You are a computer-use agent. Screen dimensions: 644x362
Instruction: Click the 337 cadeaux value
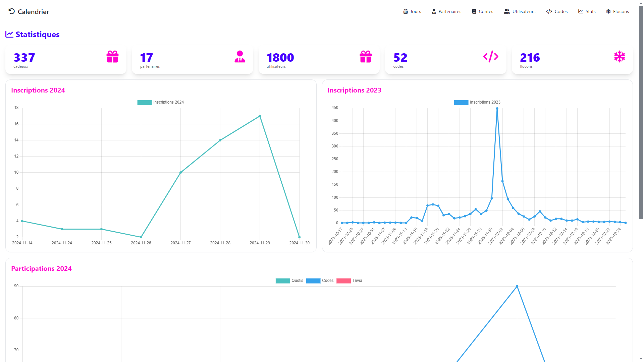pos(24,58)
